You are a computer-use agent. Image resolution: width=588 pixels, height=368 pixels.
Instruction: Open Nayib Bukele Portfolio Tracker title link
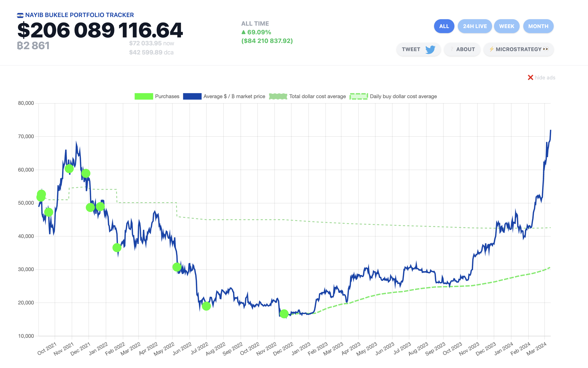(79, 15)
